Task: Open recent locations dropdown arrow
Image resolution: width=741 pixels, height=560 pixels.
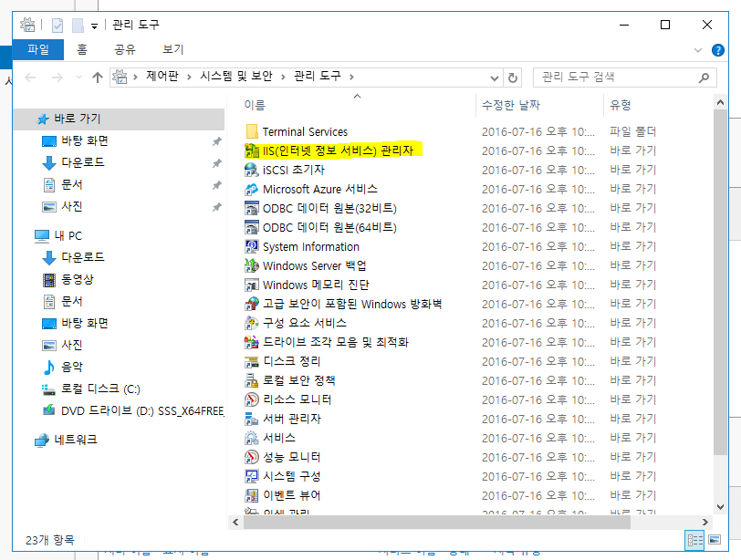Action: point(78,77)
